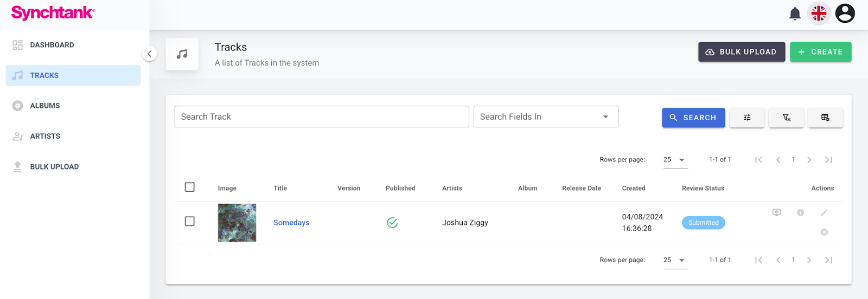Clear filters using the funnel icon
Image resolution: width=868 pixels, height=299 pixels.
pyautogui.click(x=786, y=118)
